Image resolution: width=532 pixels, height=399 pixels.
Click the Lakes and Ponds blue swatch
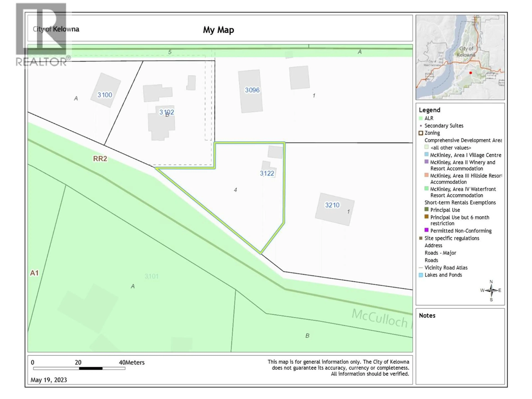(421, 275)
